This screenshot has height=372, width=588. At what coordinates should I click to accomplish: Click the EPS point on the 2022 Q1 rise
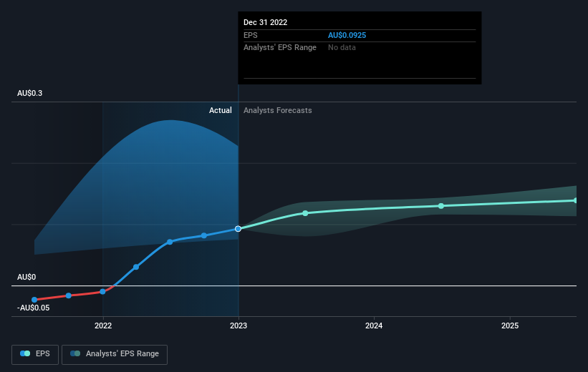click(x=136, y=267)
